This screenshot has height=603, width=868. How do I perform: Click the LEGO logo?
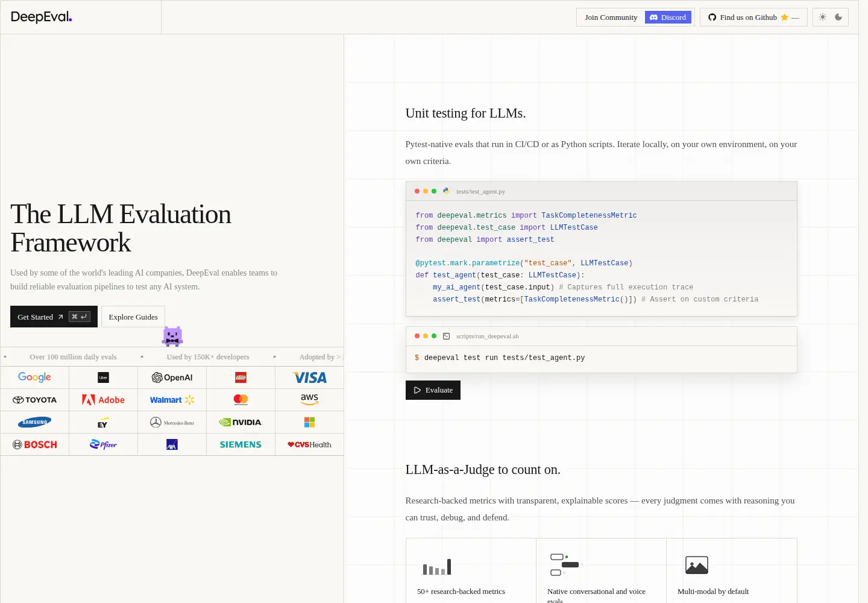241,377
